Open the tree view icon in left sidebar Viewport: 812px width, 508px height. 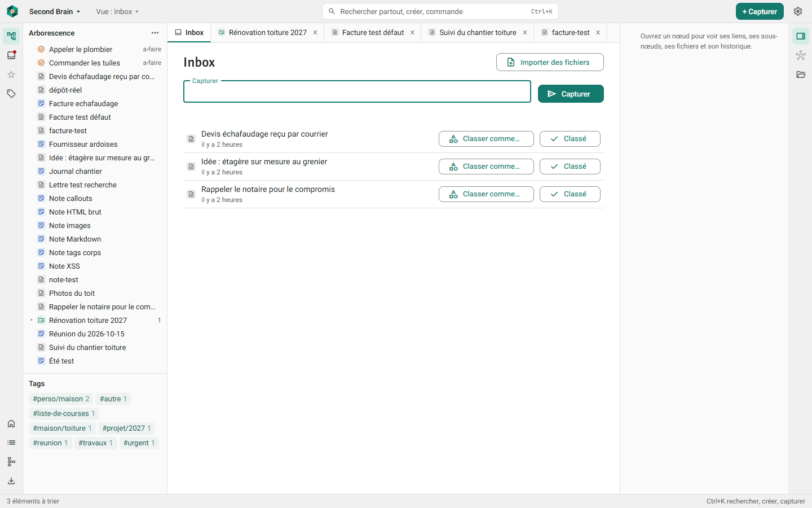(x=11, y=36)
